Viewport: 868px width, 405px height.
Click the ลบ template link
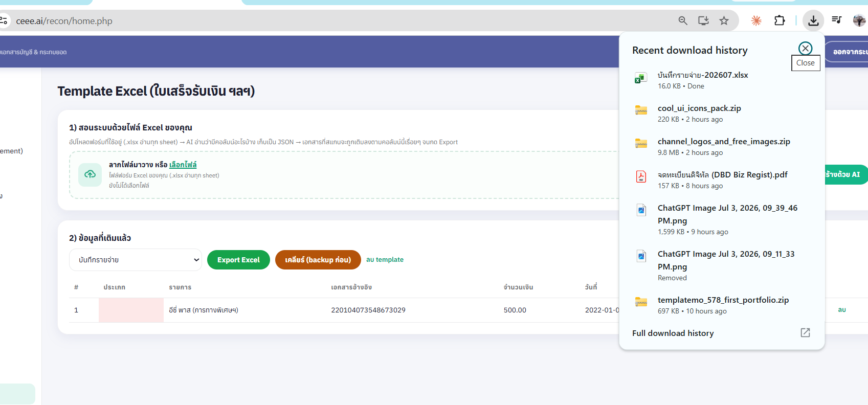385,260
